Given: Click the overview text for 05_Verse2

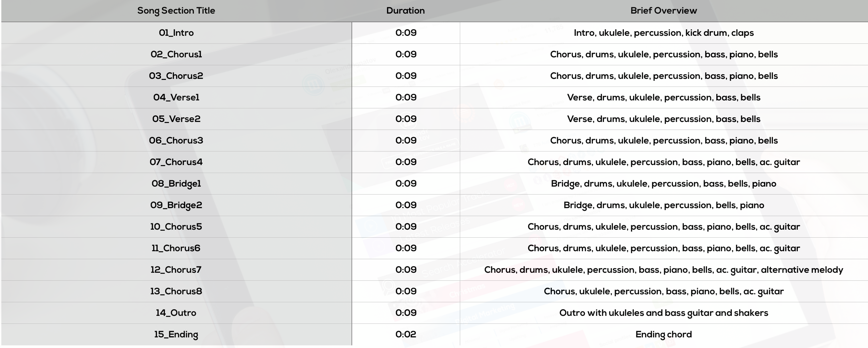Looking at the screenshot, I should [x=664, y=119].
